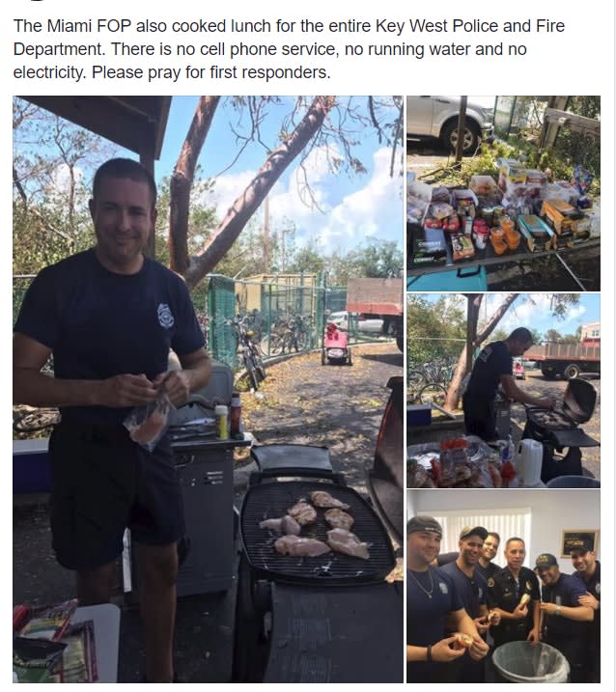Click the chicken on the grill in main photo
The width and height of the screenshot is (616, 692).
point(315,524)
